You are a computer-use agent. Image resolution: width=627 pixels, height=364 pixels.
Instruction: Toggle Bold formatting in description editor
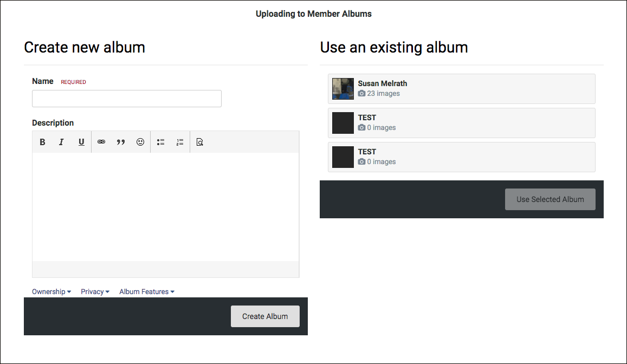[x=42, y=142]
